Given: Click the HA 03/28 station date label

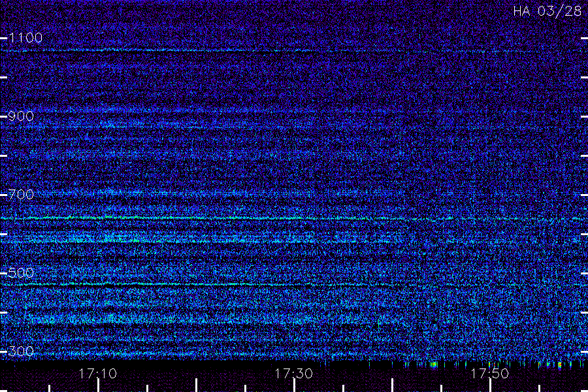Looking at the screenshot, I should tap(547, 11).
